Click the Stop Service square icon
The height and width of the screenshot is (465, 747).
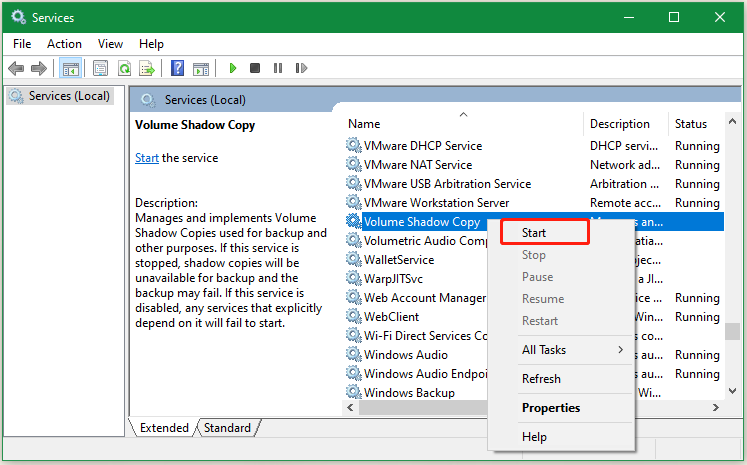[x=255, y=68]
